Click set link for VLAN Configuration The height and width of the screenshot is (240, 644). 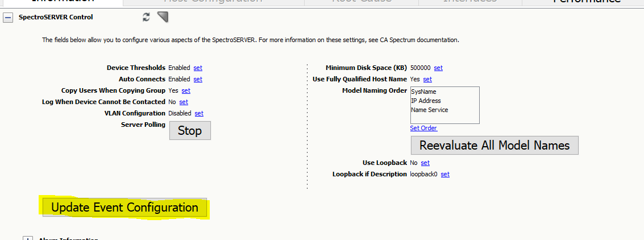click(x=199, y=113)
